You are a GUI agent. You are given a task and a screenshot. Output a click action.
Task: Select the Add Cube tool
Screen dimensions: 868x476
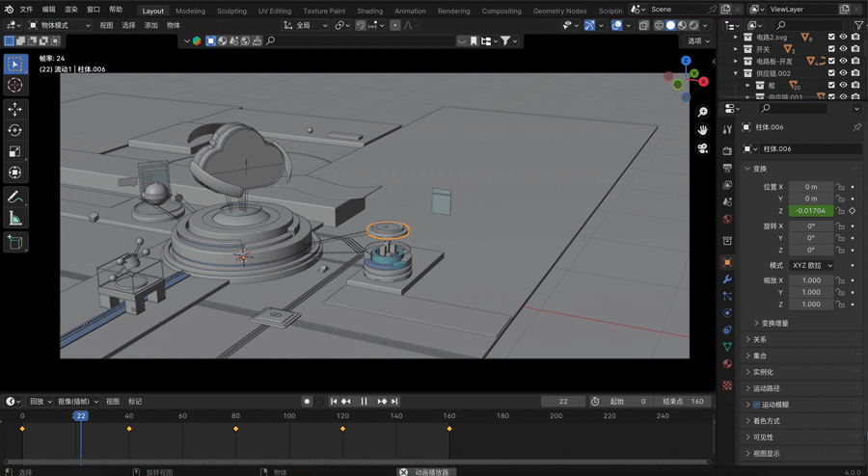tap(14, 242)
